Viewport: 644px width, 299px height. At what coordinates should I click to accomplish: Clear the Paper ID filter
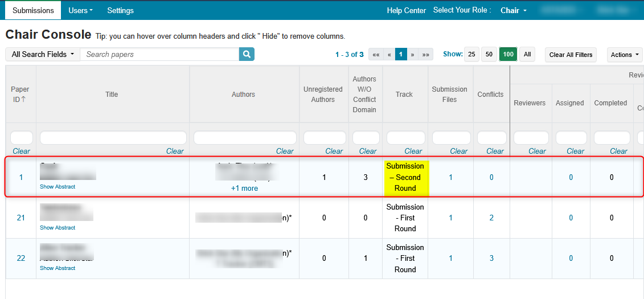(22, 151)
